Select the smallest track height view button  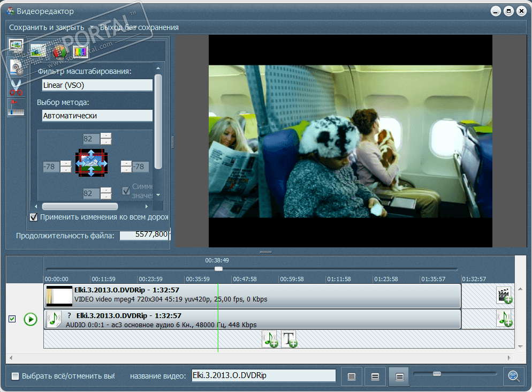coord(352,376)
